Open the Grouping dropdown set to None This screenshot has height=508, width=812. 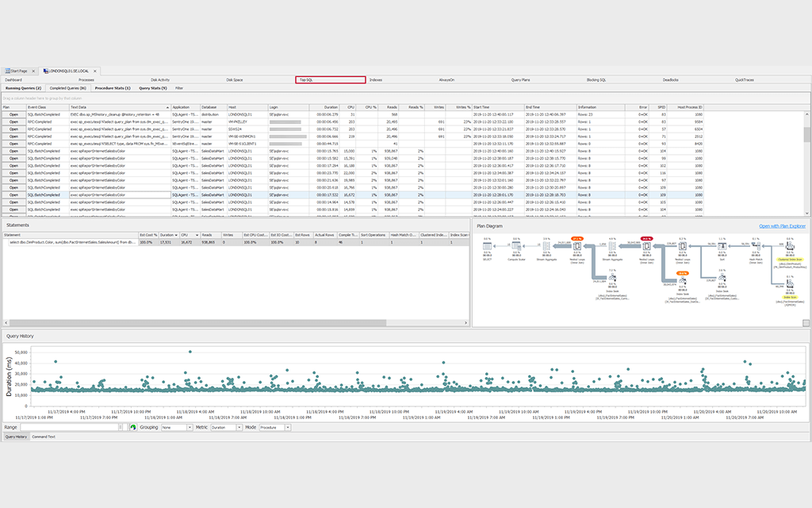pyautogui.click(x=177, y=426)
